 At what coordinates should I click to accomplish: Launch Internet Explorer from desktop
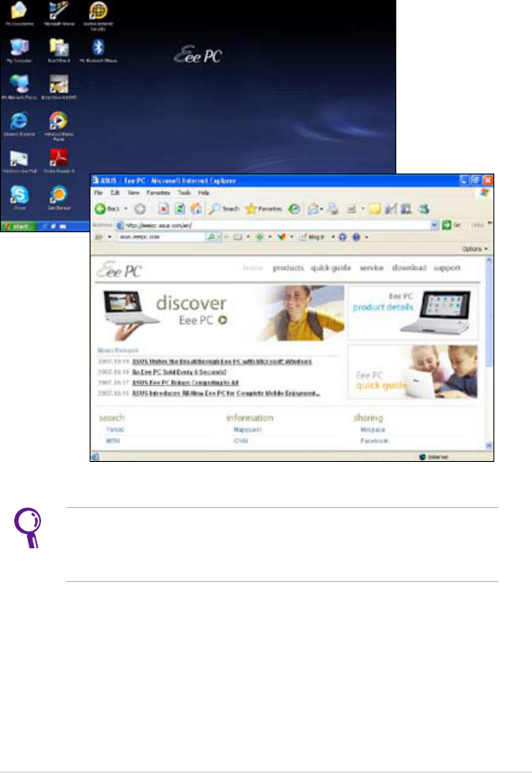[19, 124]
